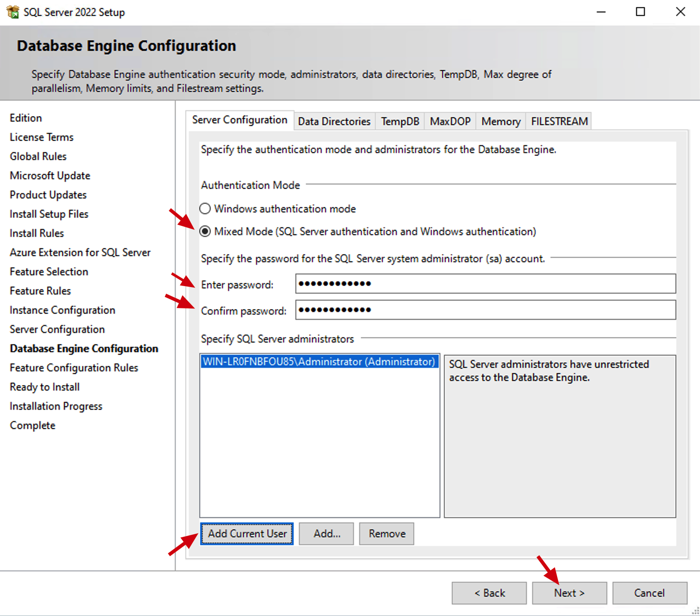Click the Microsoft Update step
This screenshot has height=616, width=700.
(x=50, y=176)
